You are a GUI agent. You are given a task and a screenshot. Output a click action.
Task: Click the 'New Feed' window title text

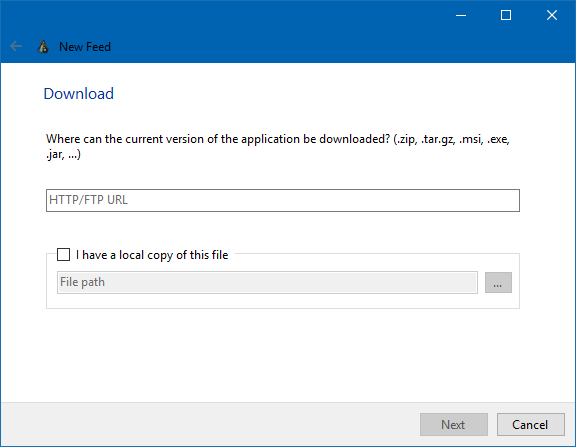click(85, 47)
